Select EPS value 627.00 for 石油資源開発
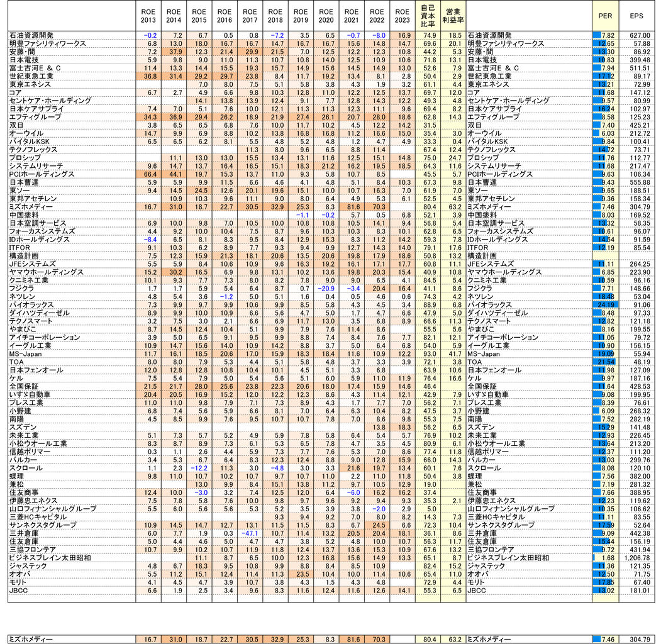Screen dimensions: 656x644 click(x=640, y=36)
